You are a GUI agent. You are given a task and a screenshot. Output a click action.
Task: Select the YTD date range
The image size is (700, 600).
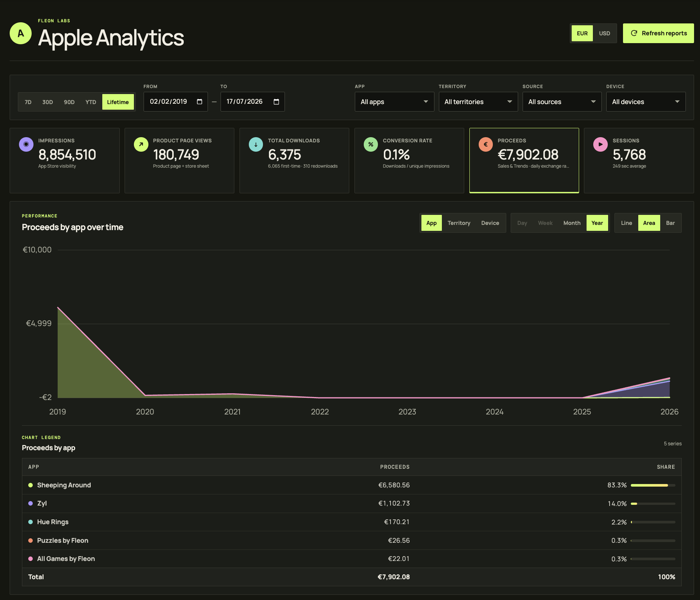(x=91, y=102)
